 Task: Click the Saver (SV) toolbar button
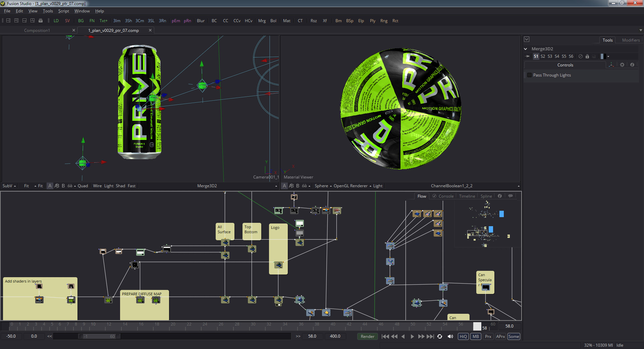[67, 21]
